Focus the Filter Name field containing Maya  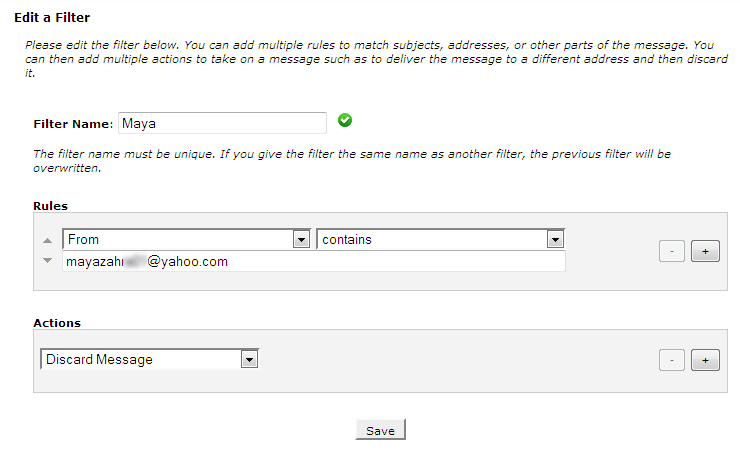[x=222, y=123]
